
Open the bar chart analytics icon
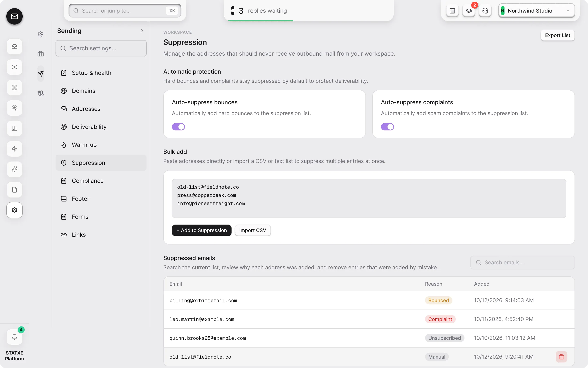(x=14, y=128)
